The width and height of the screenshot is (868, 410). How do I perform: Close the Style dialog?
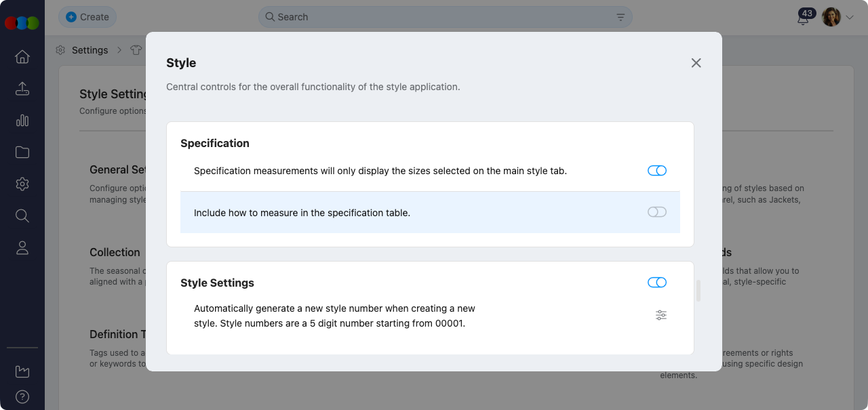(x=696, y=63)
